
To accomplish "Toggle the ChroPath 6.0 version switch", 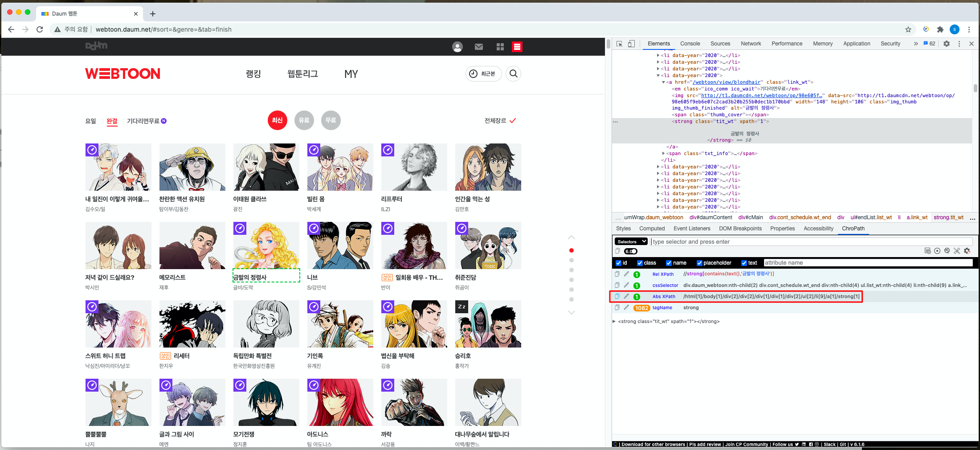I will 631,251.
